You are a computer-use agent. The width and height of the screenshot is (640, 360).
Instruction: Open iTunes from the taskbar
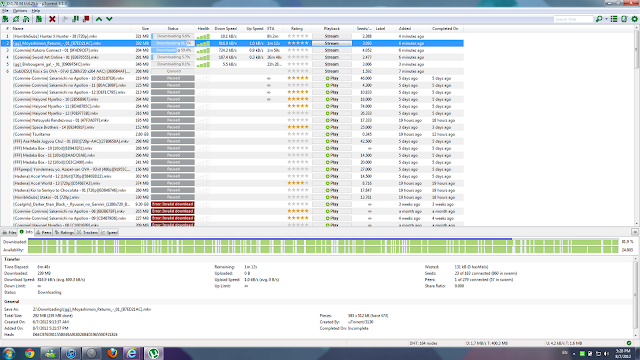click(71, 353)
